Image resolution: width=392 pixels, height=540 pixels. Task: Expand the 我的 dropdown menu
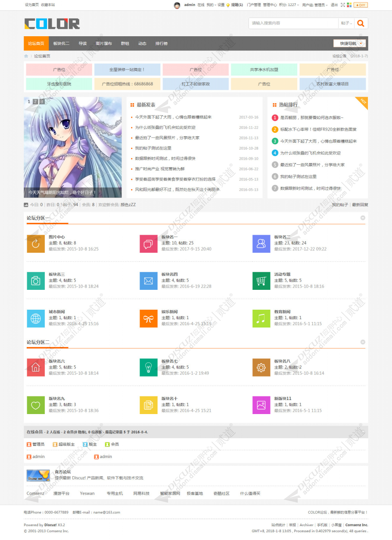(x=211, y=5)
